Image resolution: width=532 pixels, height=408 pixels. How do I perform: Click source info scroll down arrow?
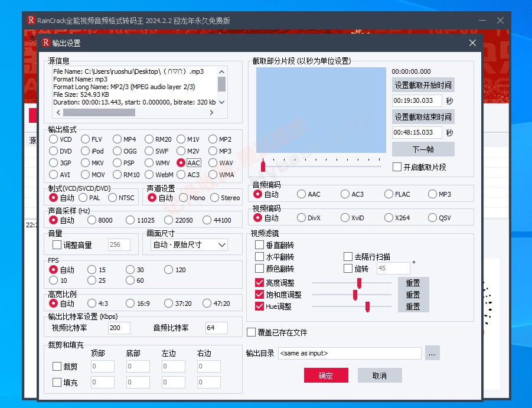pyautogui.click(x=221, y=102)
